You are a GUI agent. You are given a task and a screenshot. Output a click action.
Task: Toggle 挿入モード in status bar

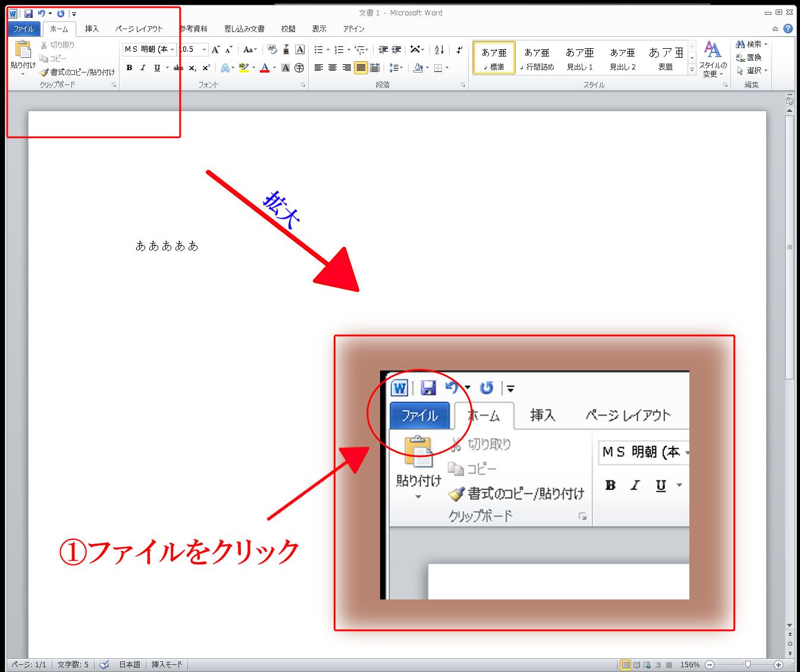tap(167, 665)
